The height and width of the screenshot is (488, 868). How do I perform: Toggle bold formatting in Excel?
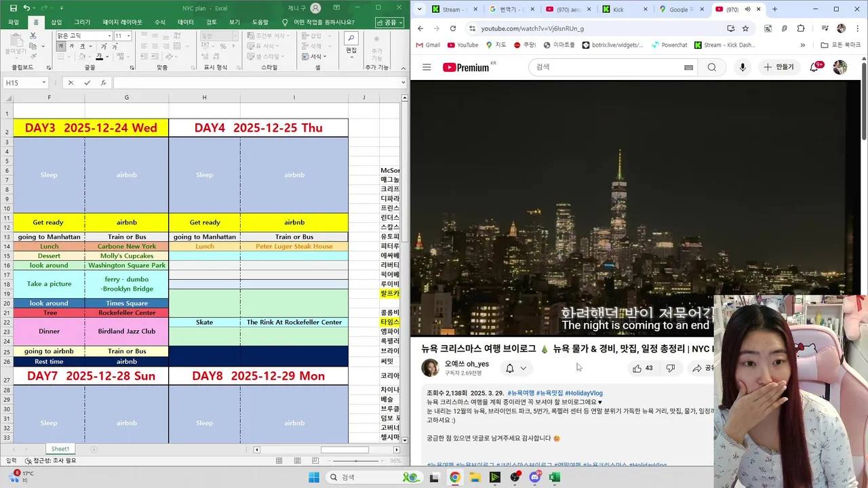61,47
